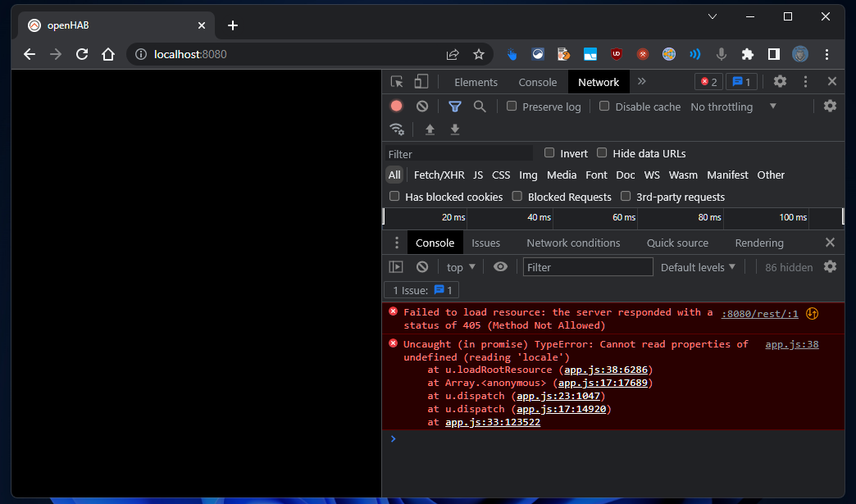
Task: Click the Import HAR file upload icon
Action: 430,129
